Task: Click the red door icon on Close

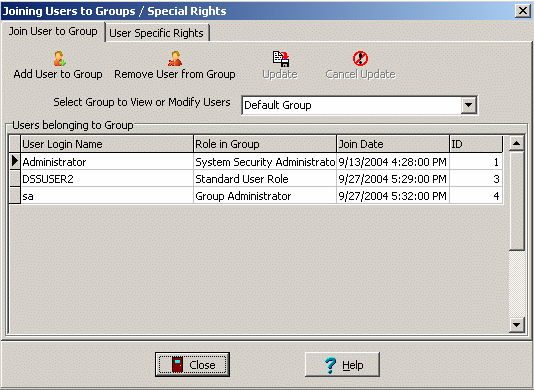Action: (x=177, y=365)
